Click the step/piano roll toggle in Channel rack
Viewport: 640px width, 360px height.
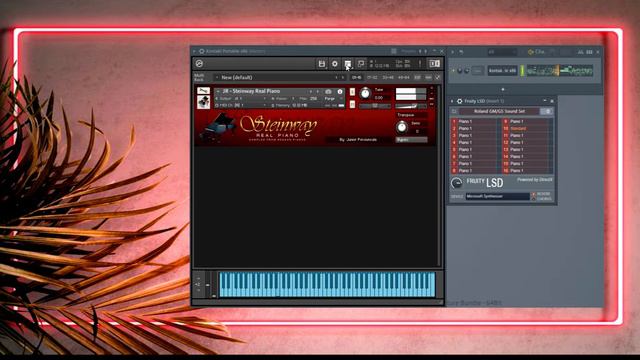point(589,52)
